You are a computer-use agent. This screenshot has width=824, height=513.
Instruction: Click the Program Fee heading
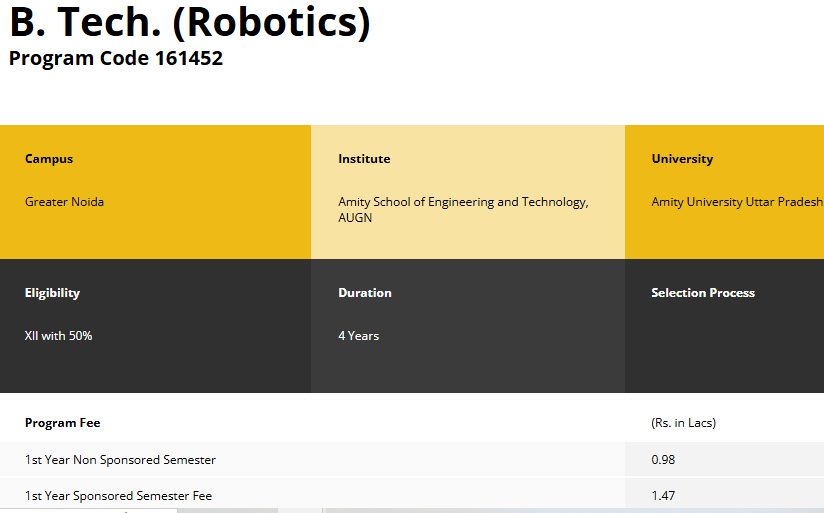point(63,423)
